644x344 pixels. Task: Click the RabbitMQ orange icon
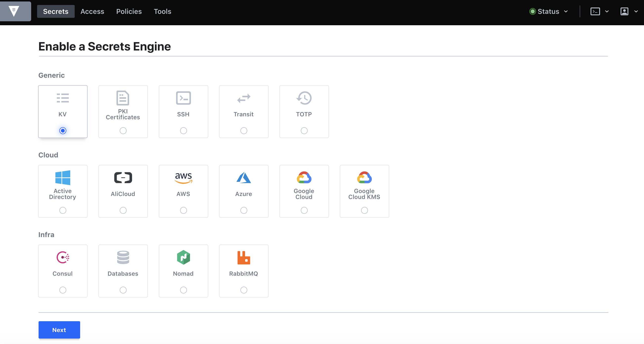[244, 257]
